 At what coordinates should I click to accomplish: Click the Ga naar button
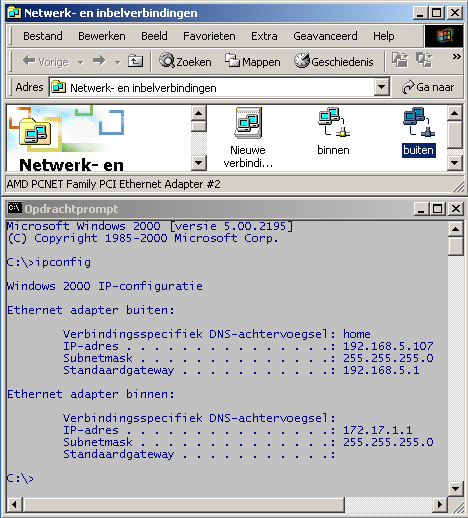(x=428, y=87)
